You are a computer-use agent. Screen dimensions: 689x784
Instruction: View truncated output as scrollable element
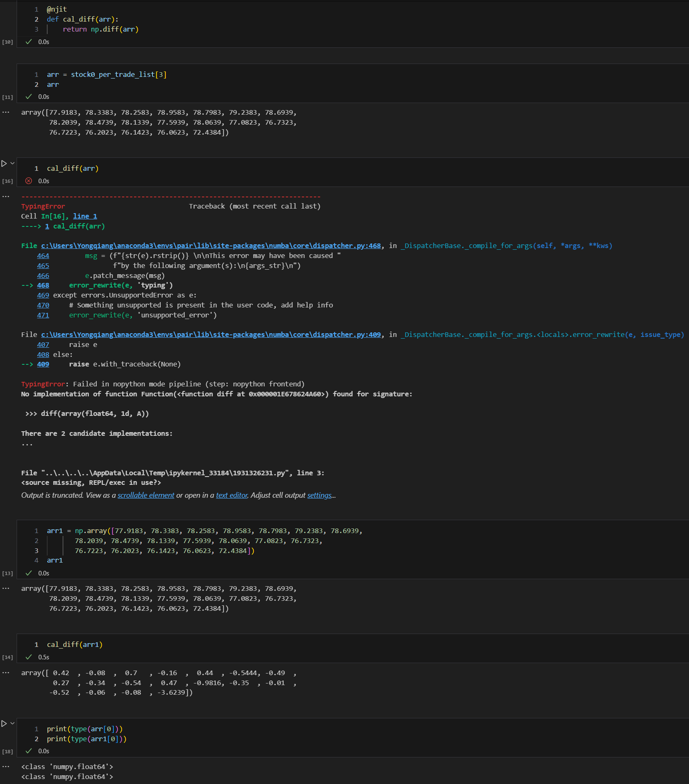coord(146,495)
